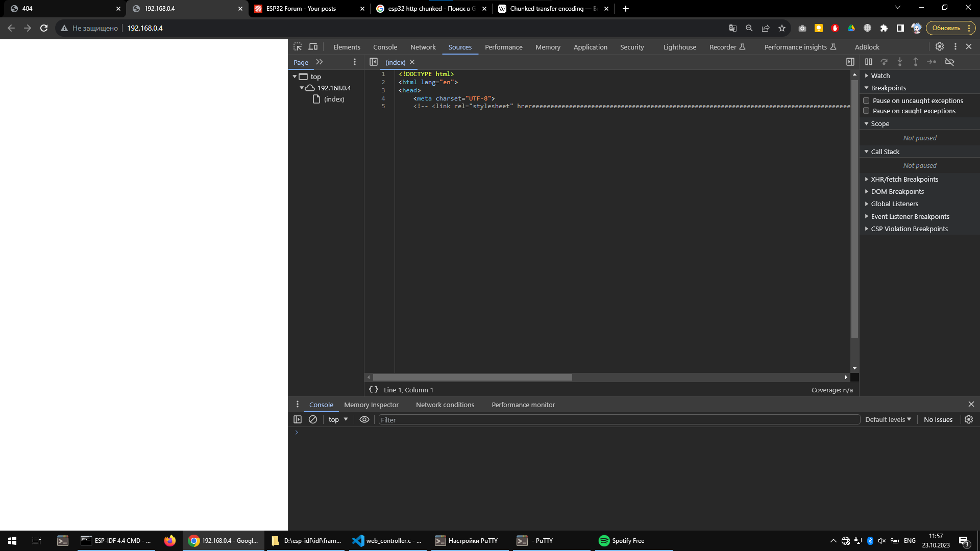The width and height of the screenshot is (980, 551).
Task: Click the No Issues button
Action: click(938, 419)
